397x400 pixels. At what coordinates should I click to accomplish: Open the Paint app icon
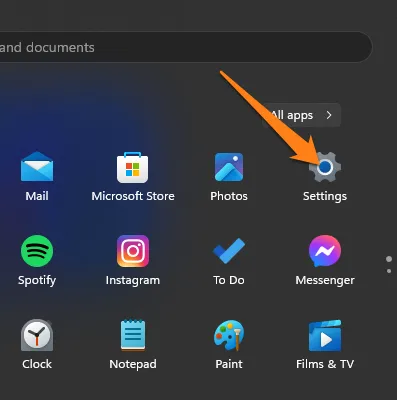[x=229, y=335]
